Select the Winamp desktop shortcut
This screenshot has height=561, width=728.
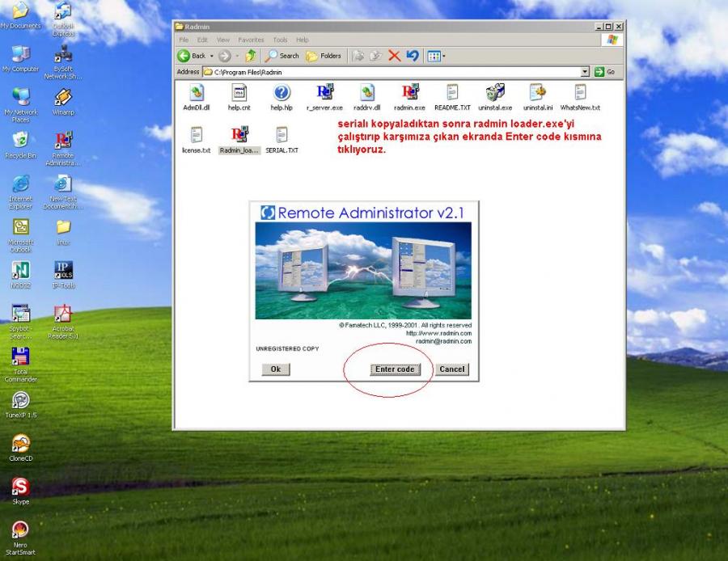click(x=63, y=102)
